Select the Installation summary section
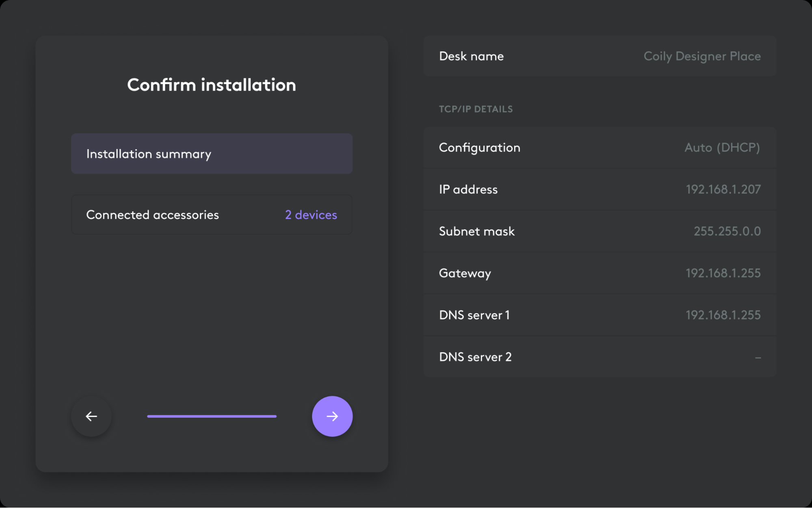The height and width of the screenshot is (508, 812). click(212, 154)
